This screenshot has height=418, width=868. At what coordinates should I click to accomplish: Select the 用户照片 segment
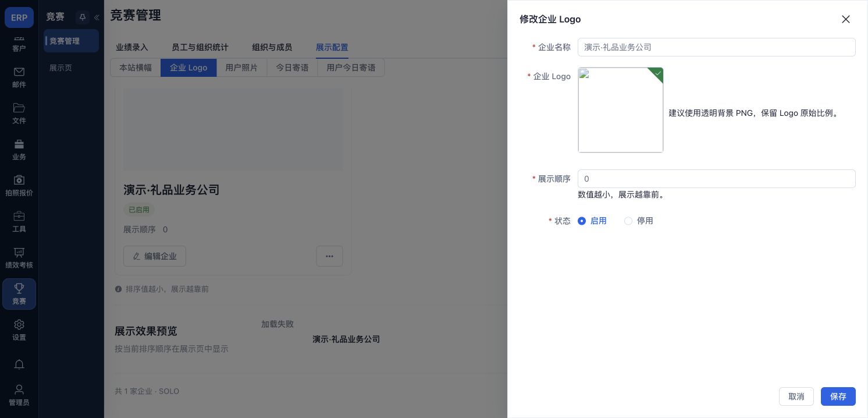[x=241, y=68]
